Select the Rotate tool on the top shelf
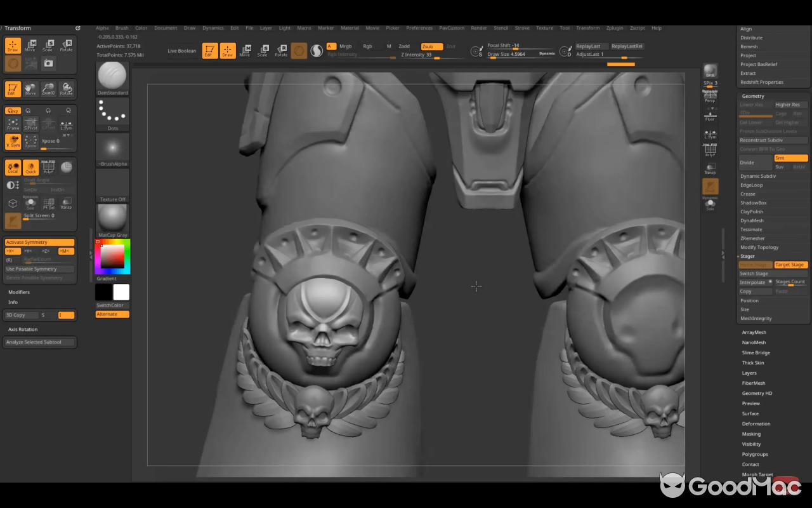This screenshot has width=812, height=508. click(281, 51)
